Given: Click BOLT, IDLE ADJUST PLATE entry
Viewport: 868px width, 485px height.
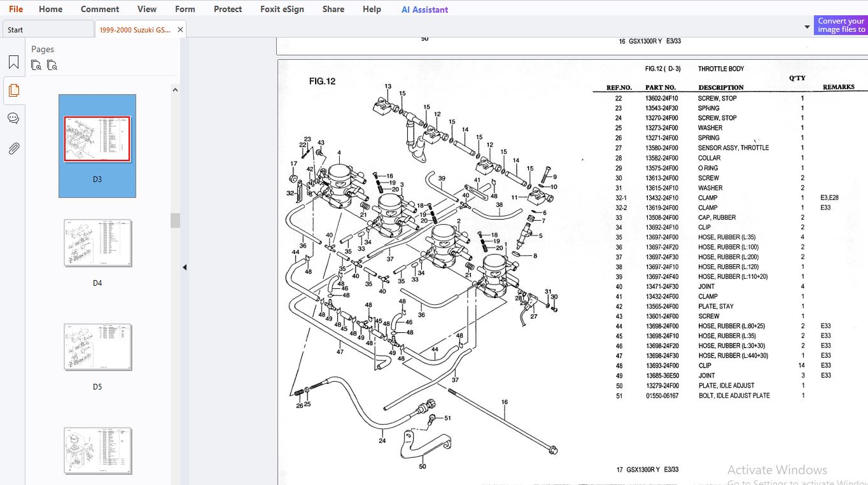Looking at the screenshot, I should point(734,395).
